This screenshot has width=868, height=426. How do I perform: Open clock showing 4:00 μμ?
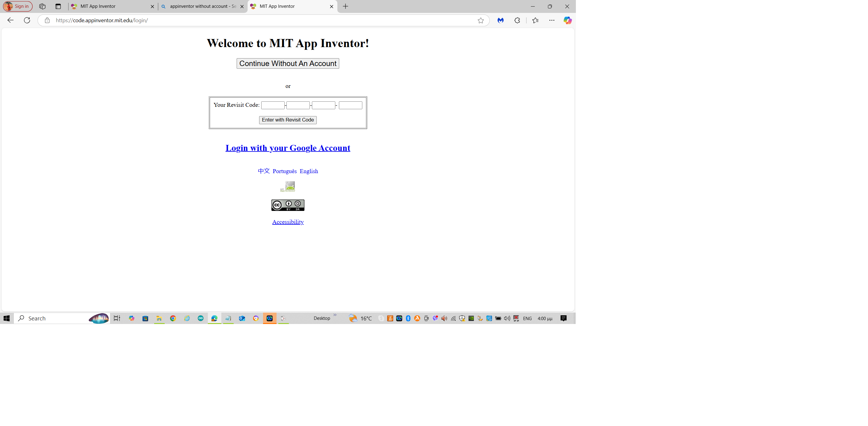(x=545, y=319)
